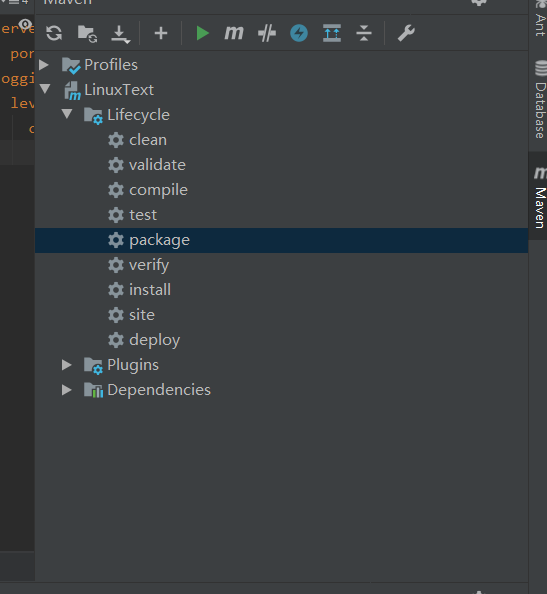This screenshot has height=594, width=547.
Task: Click gear icon next to deploy
Action: pyautogui.click(x=116, y=340)
